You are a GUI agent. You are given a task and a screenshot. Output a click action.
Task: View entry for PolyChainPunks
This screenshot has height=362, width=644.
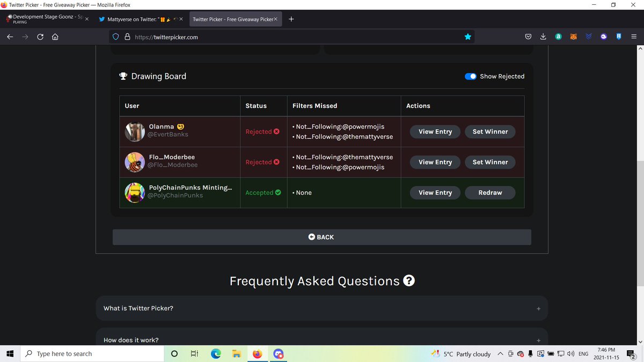coord(435,193)
